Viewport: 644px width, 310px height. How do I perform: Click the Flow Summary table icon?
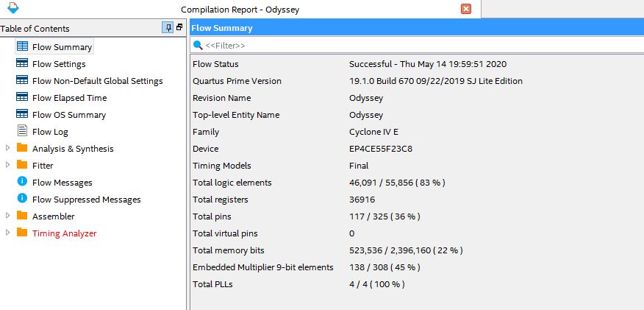pos(22,46)
